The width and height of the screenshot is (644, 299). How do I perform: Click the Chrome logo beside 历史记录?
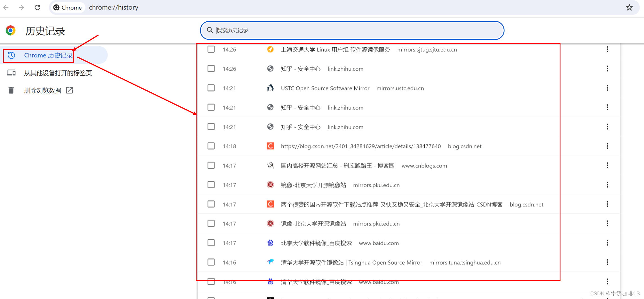point(11,30)
